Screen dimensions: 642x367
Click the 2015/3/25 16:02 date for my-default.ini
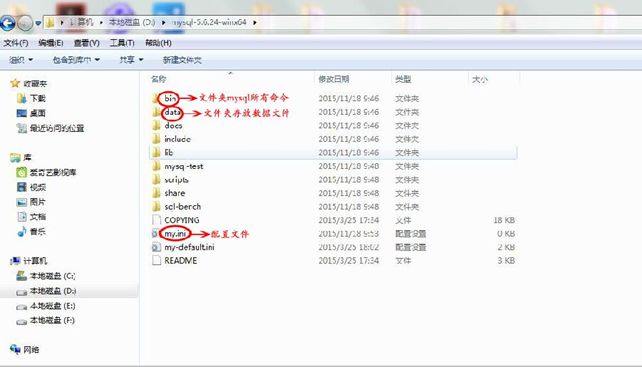pos(349,247)
